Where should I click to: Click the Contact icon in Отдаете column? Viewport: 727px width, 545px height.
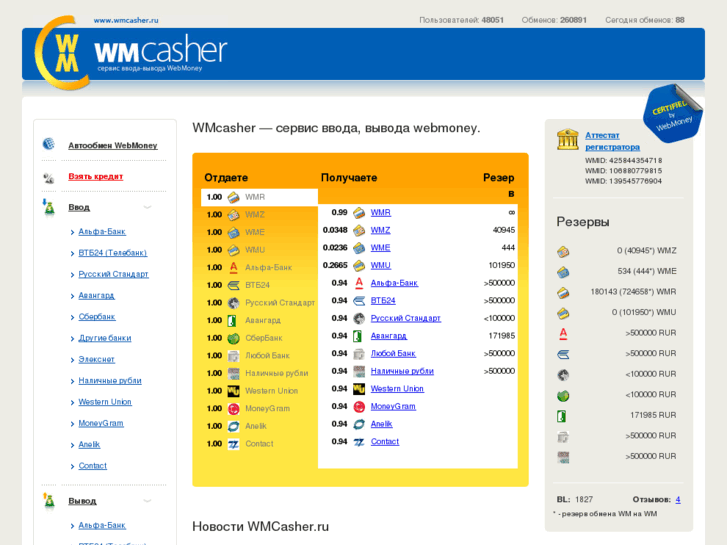[x=233, y=444]
